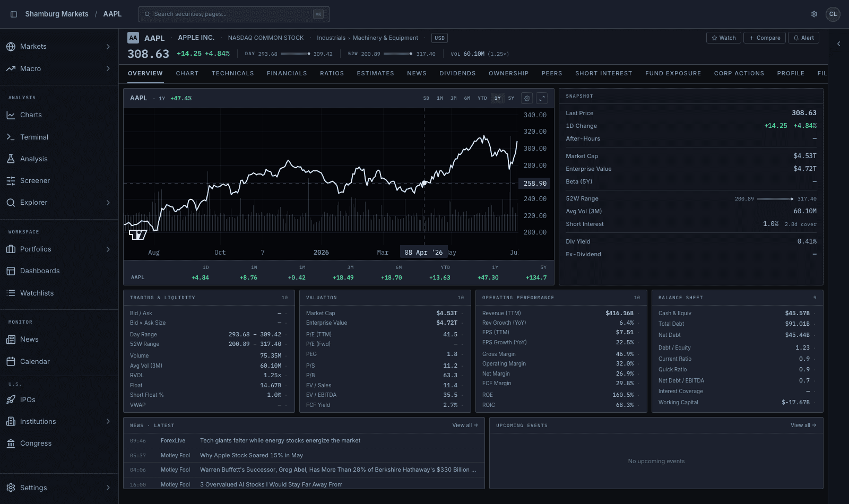The height and width of the screenshot is (504, 849).
Task: Click the top-right settings gear icon
Action: tap(814, 14)
